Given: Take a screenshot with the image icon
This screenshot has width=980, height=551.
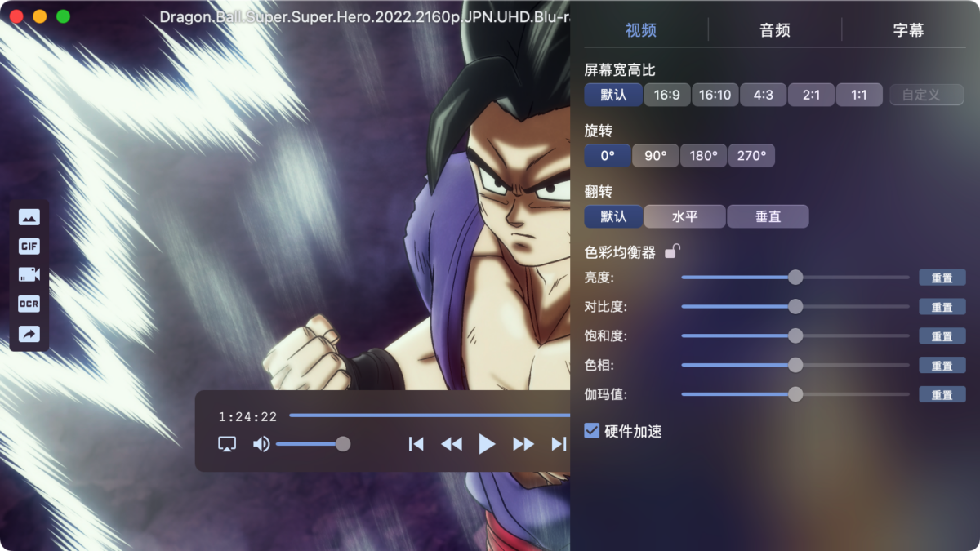Looking at the screenshot, I should [29, 217].
